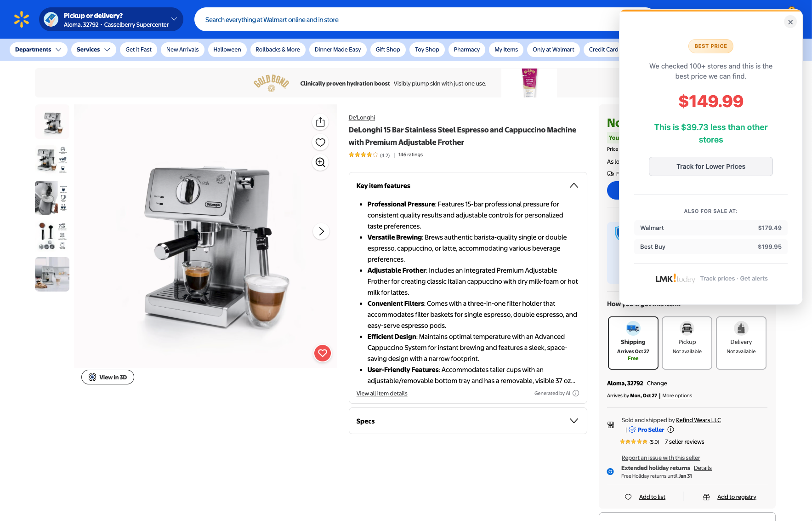Open Rollbacks & More
Viewport: 812px width, 521px height.
pos(278,50)
